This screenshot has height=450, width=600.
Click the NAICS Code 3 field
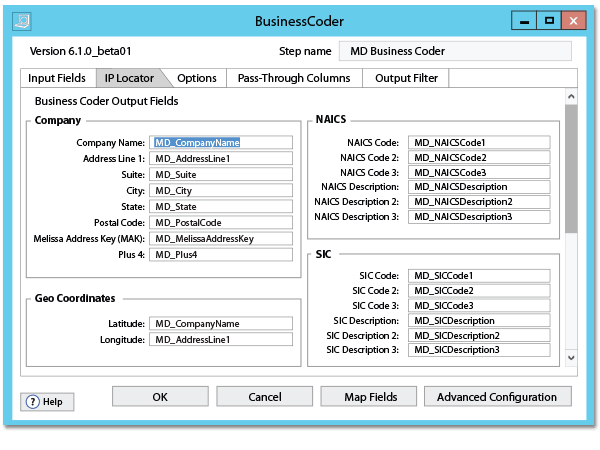[479, 172]
